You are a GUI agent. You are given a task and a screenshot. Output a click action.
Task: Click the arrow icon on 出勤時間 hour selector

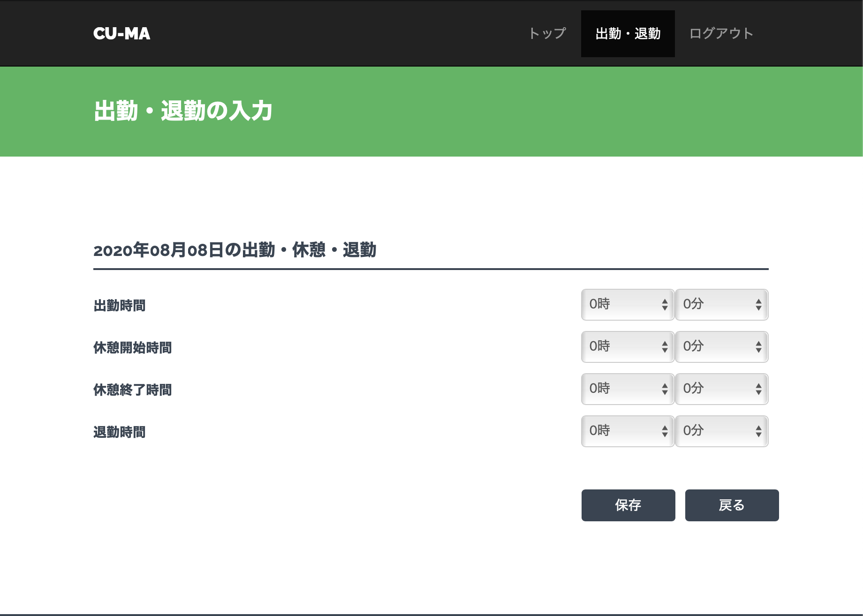(665, 305)
